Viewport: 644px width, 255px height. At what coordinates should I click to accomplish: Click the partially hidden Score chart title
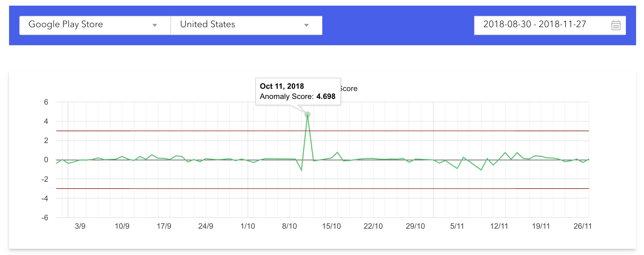[349, 89]
